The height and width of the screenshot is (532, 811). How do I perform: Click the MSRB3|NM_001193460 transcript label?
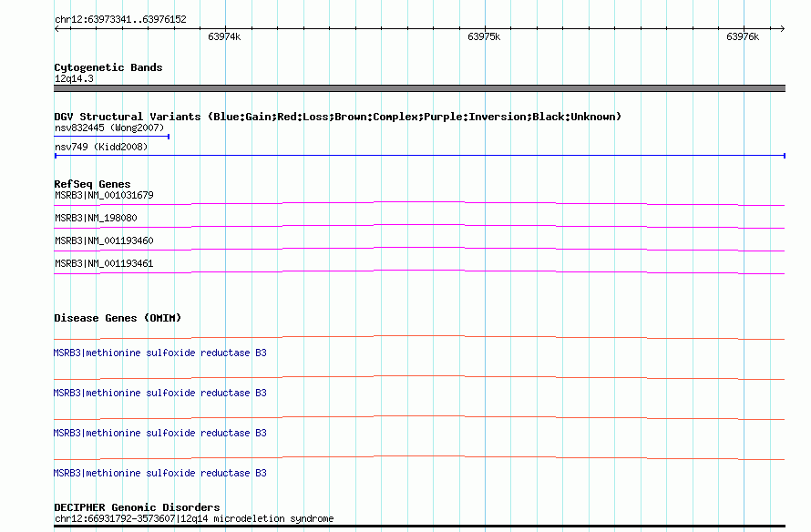coord(104,240)
